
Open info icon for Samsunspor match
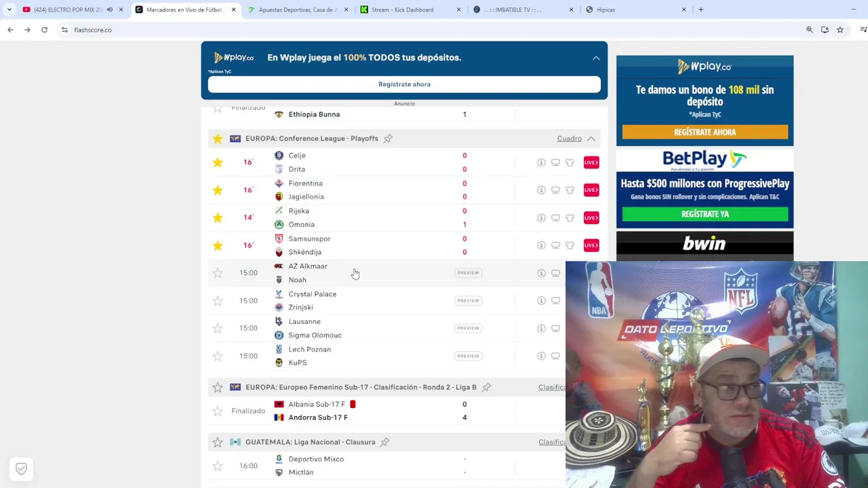(x=541, y=245)
